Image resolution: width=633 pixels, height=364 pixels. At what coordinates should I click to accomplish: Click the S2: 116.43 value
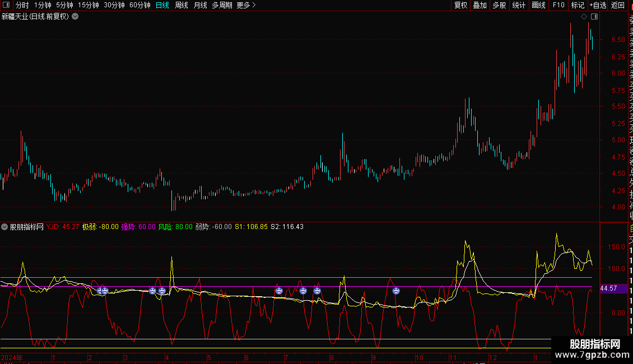pos(287,227)
